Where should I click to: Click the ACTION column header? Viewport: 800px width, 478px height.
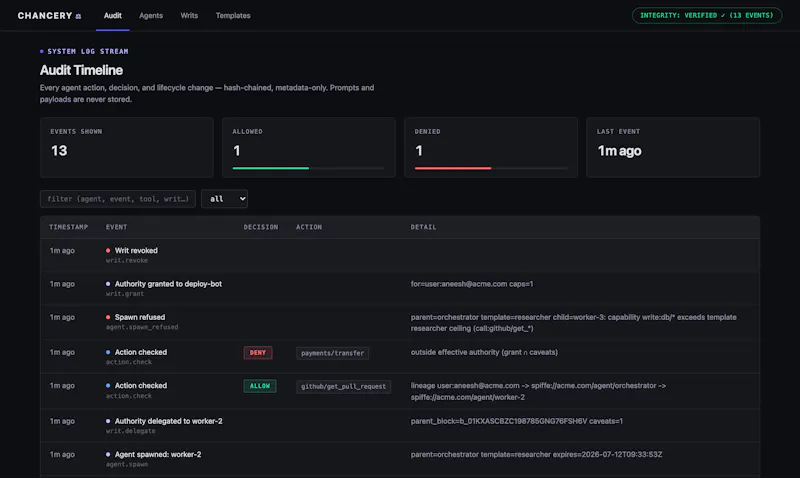[309, 227]
